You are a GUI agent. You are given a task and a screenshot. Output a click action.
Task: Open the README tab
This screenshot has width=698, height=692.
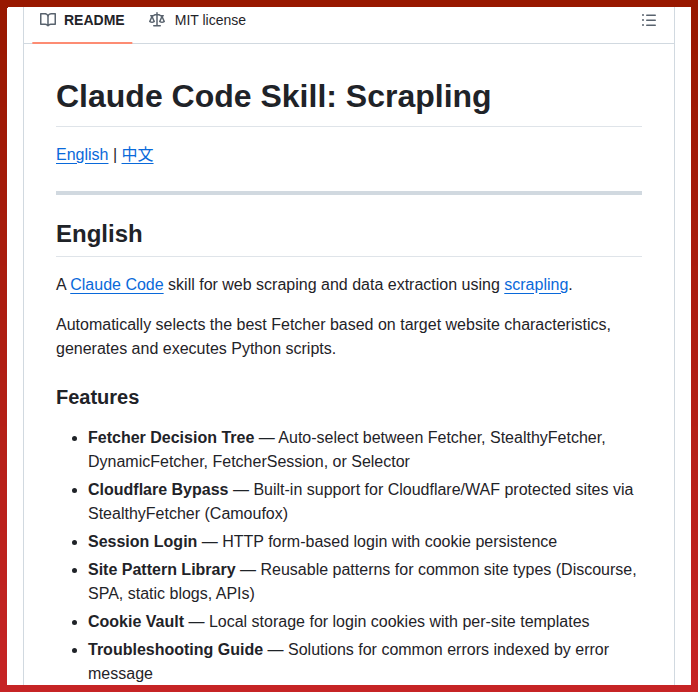pyautogui.click(x=82, y=20)
